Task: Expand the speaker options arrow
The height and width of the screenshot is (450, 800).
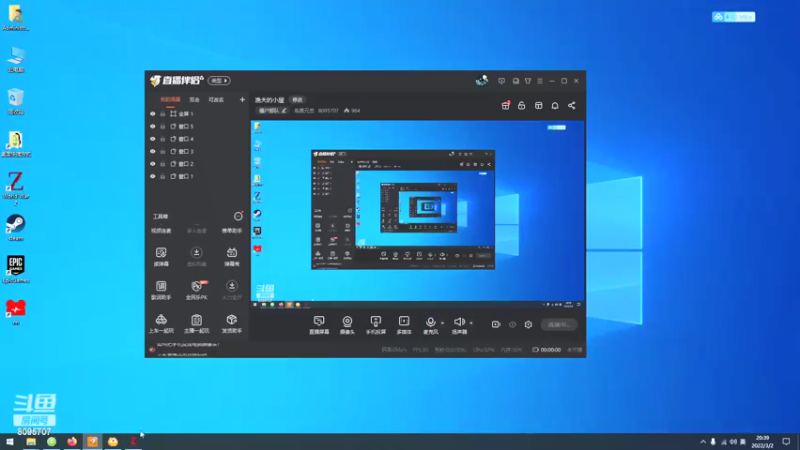Action: click(471, 323)
